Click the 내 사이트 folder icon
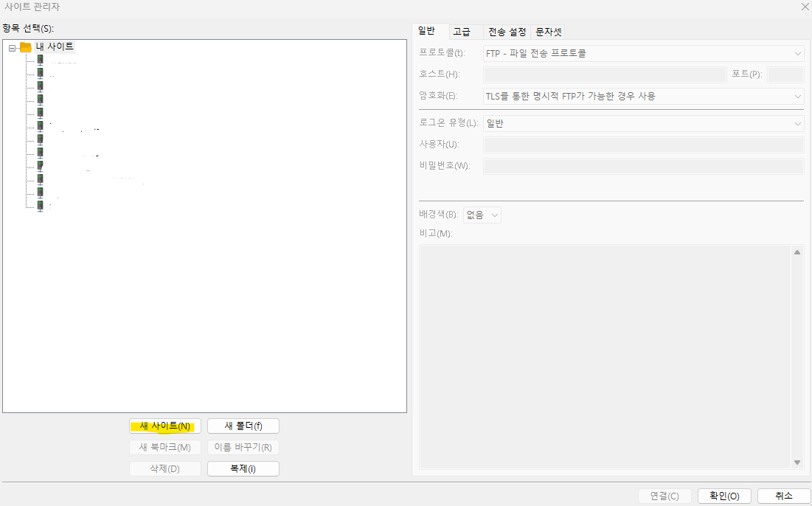Image resolution: width=812 pixels, height=506 pixels. pos(24,46)
